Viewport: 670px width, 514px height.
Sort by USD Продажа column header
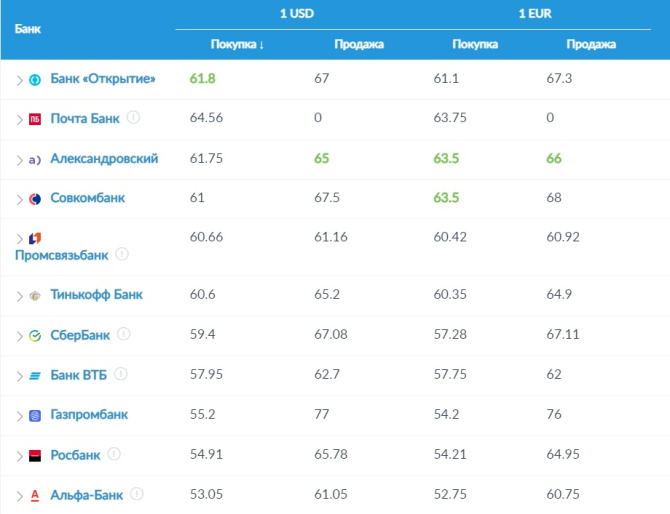point(357,44)
